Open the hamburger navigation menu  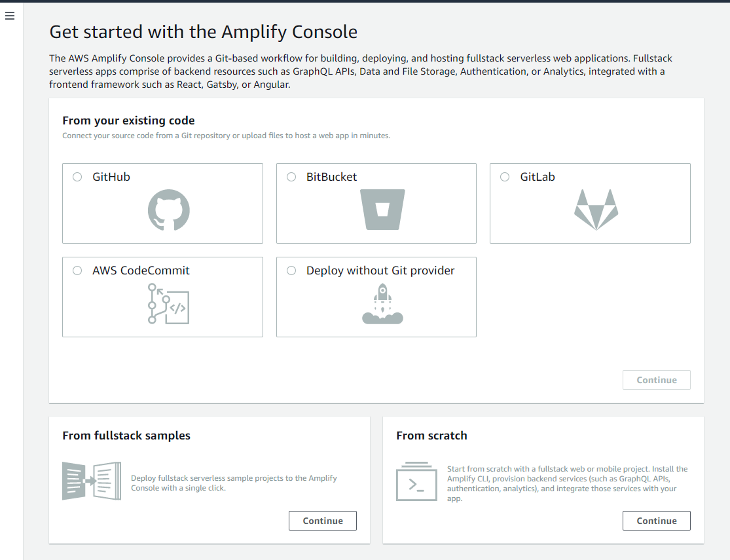tap(10, 16)
